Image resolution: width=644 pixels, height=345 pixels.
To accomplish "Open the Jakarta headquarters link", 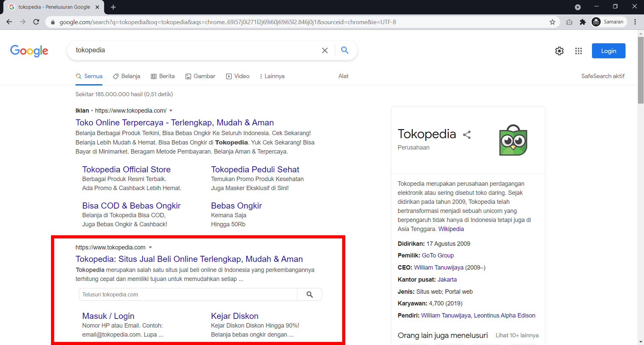I will [447, 280].
